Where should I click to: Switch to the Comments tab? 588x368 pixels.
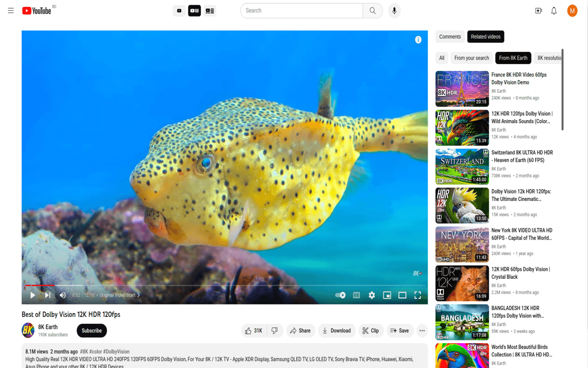(x=450, y=36)
